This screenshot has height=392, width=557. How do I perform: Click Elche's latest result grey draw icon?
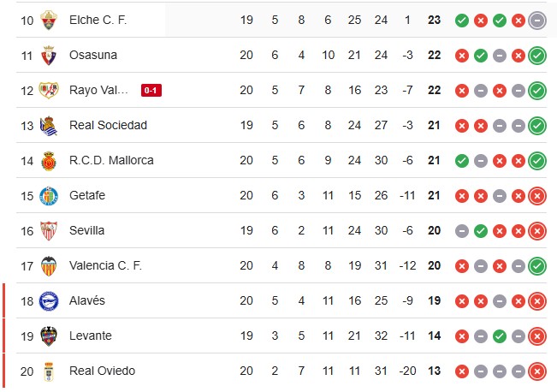(x=537, y=20)
